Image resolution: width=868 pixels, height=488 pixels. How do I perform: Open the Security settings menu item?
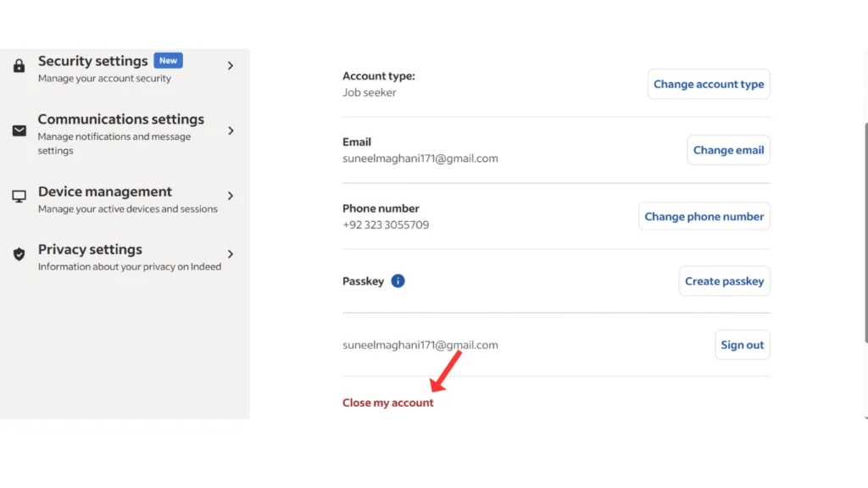[93, 62]
